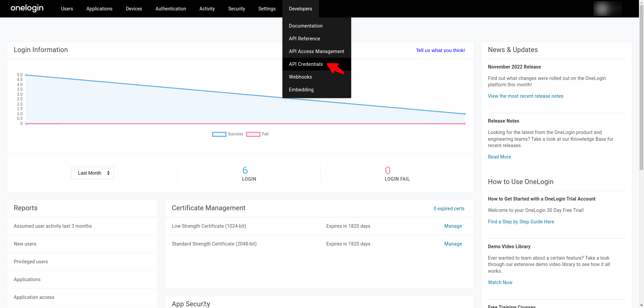Open the Activity menu
This screenshot has width=644, height=308.
click(207, 9)
